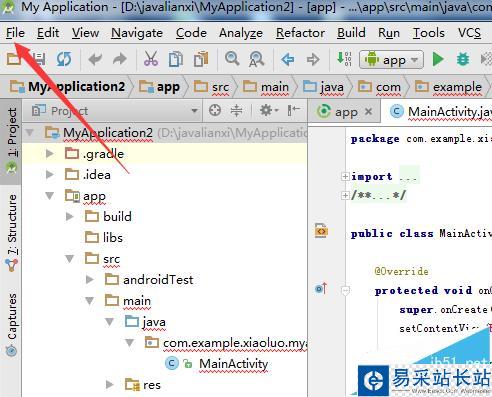Image resolution: width=492 pixels, height=397 pixels.
Task: Collapse the MyApplication2 root node
Action: pos(30,133)
